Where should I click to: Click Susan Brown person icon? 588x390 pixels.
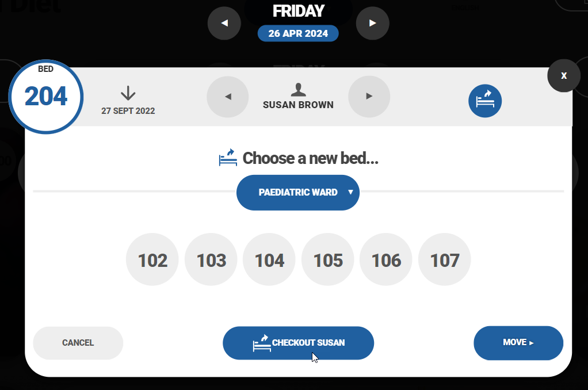[x=298, y=90]
